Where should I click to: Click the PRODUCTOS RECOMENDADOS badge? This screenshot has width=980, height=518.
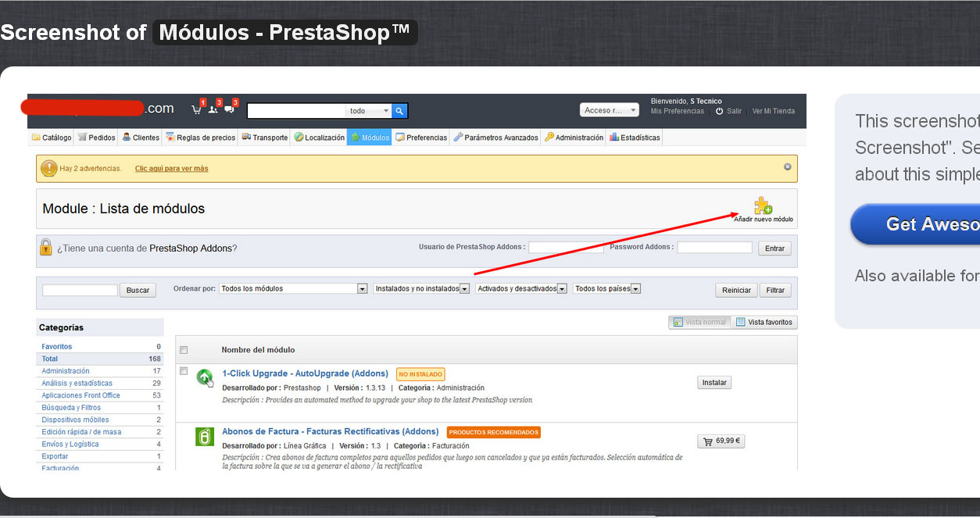coord(493,432)
